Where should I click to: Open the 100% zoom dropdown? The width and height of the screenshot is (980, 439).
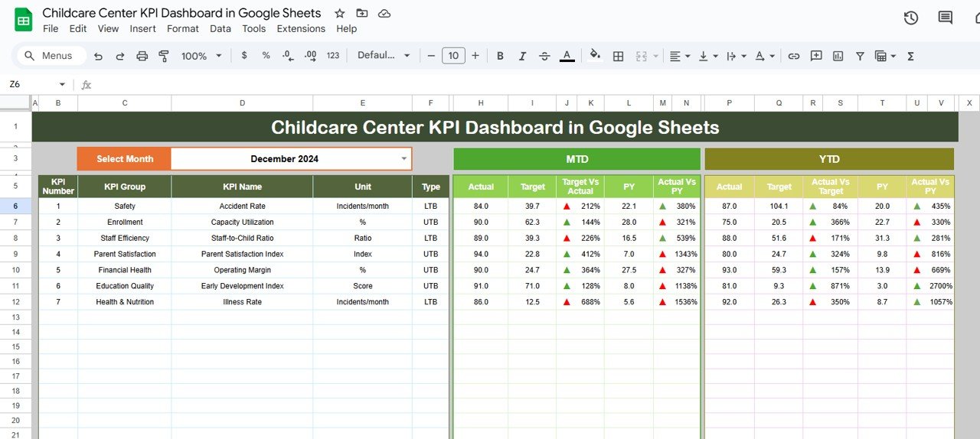201,56
